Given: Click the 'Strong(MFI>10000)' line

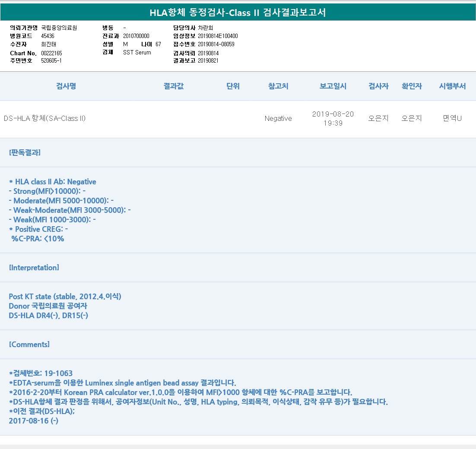Looking at the screenshot, I should point(47,191).
